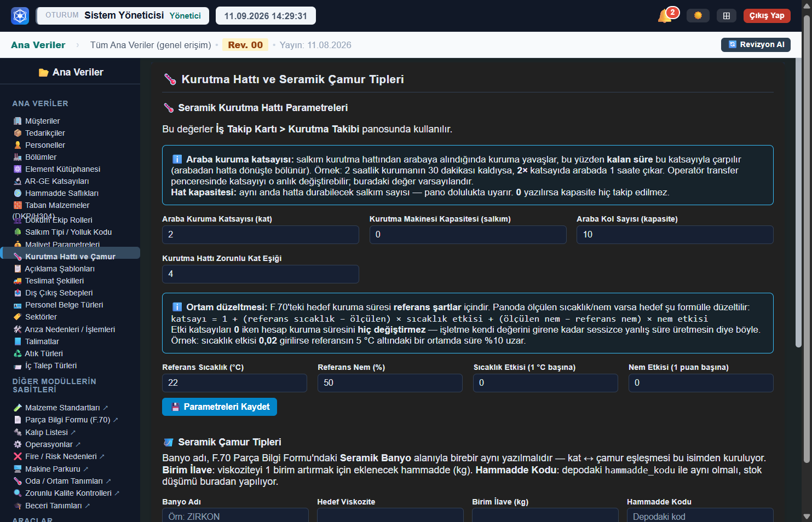The height and width of the screenshot is (522, 812).
Task: Click the app logo icon
Action: [x=20, y=16]
